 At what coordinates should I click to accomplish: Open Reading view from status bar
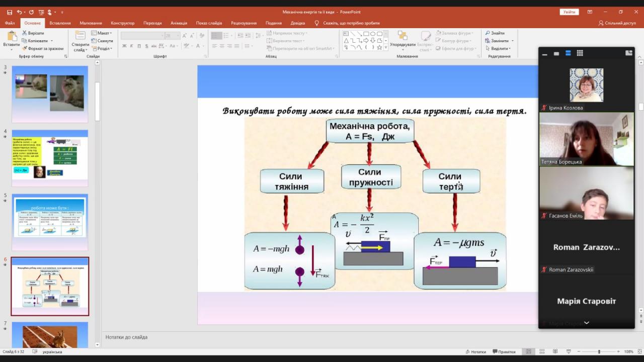click(x=555, y=352)
